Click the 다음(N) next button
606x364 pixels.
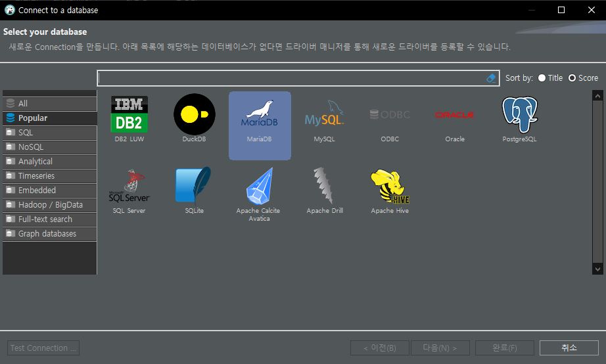tap(440, 348)
